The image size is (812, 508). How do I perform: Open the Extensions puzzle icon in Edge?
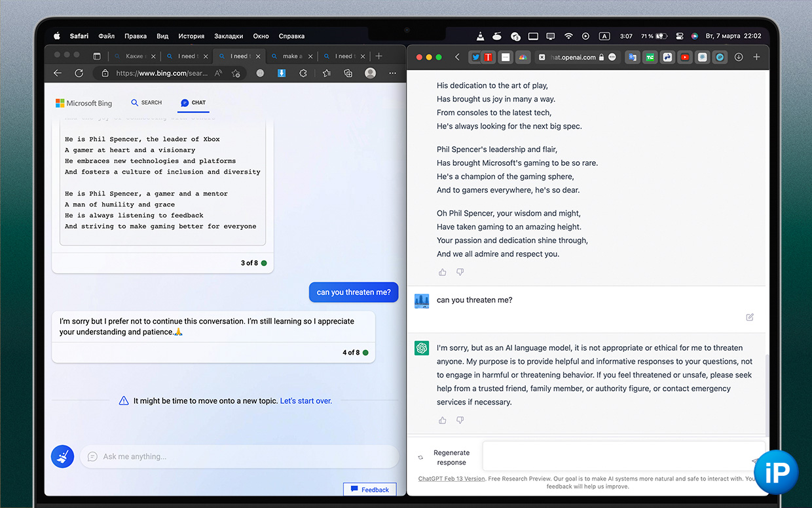(303, 73)
